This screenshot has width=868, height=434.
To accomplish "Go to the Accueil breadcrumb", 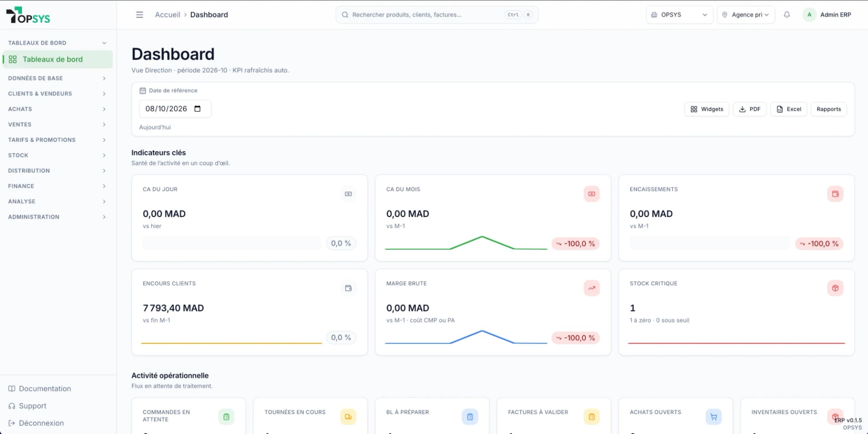I will click(167, 15).
